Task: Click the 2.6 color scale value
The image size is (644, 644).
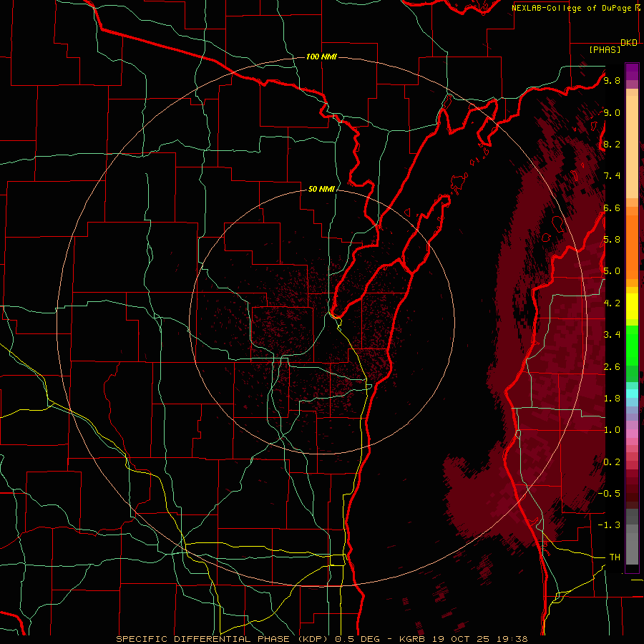Action: 612,366
